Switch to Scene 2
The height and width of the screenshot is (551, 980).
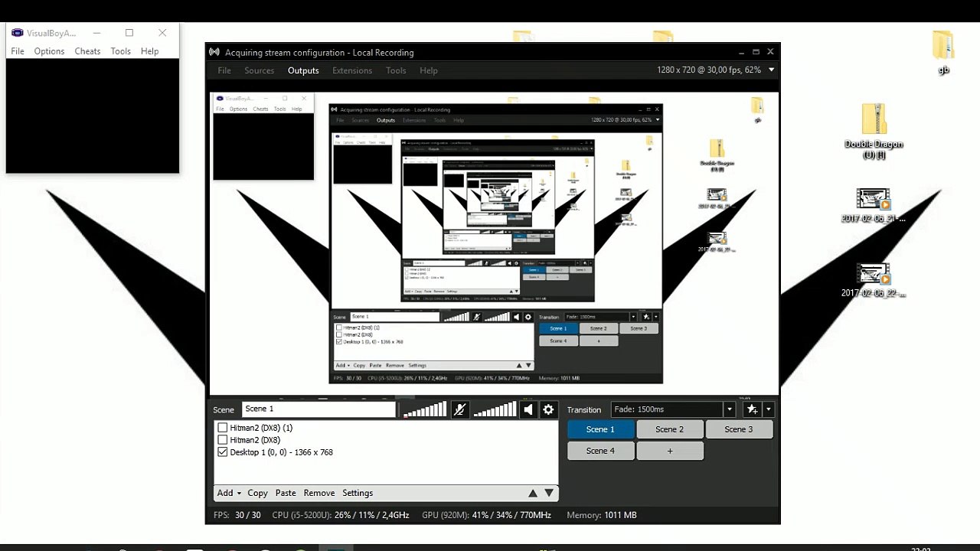point(669,429)
